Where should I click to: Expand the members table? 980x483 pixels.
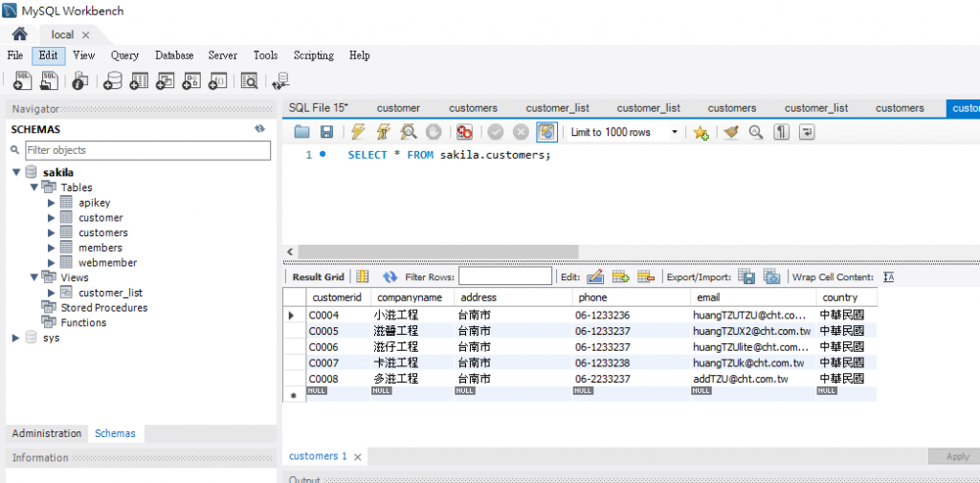52,248
